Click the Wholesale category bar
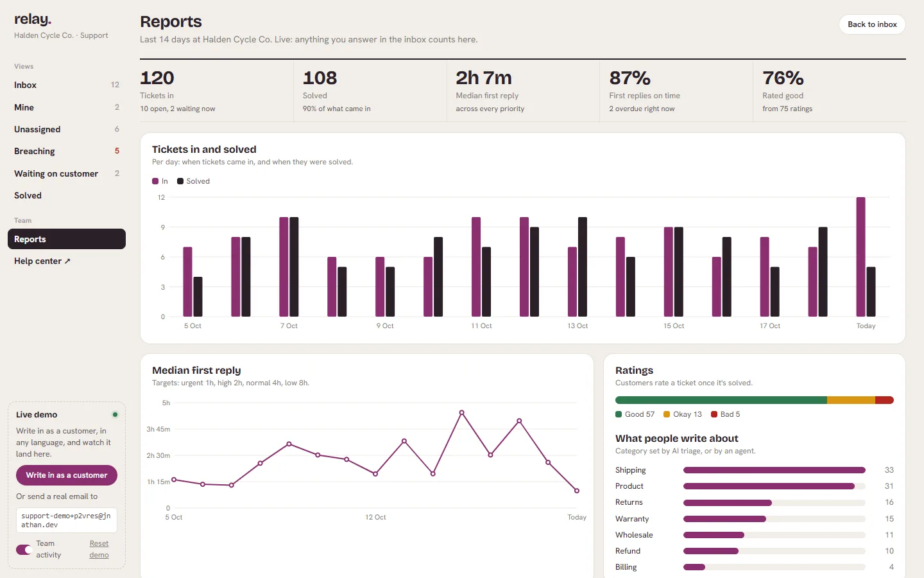This screenshot has height=578, width=924. [714, 535]
